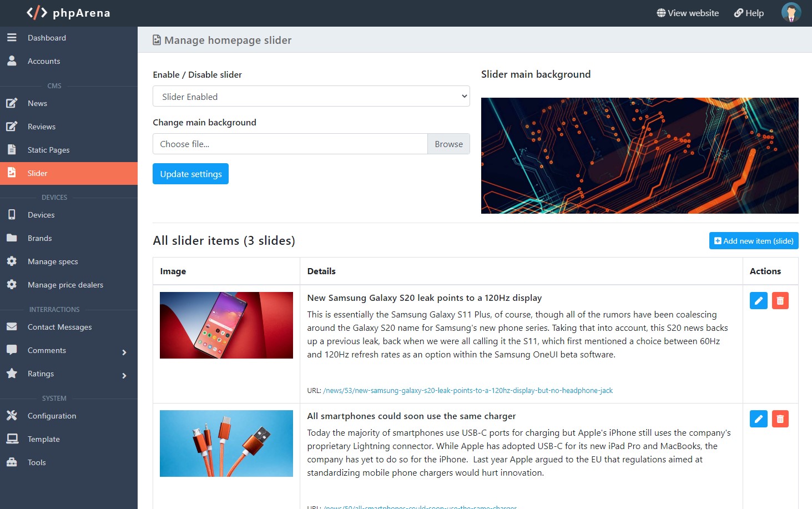812x509 pixels.
Task: Open the Enable/Disable slider dropdown
Action: pyautogui.click(x=311, y=97)
